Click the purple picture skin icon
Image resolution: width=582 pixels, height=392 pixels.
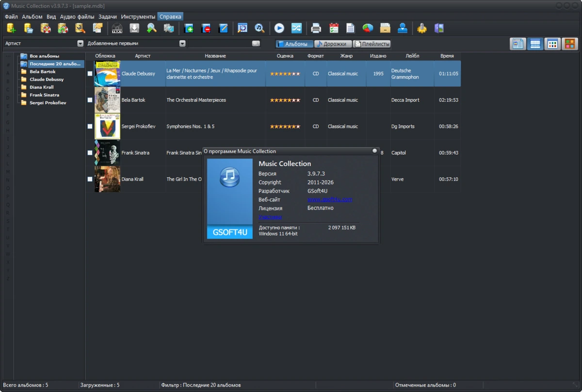(x=439, y=28)
